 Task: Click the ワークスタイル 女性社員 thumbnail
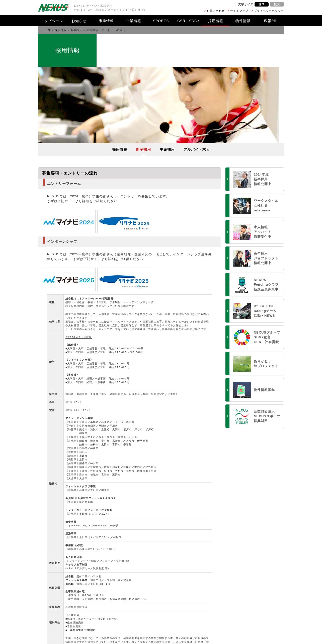242,206
